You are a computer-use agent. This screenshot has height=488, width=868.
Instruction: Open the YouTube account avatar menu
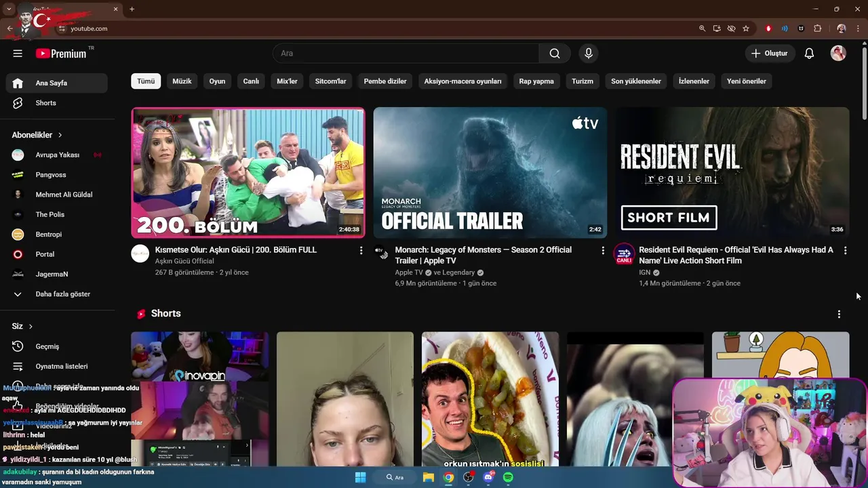tap(838, 54)
